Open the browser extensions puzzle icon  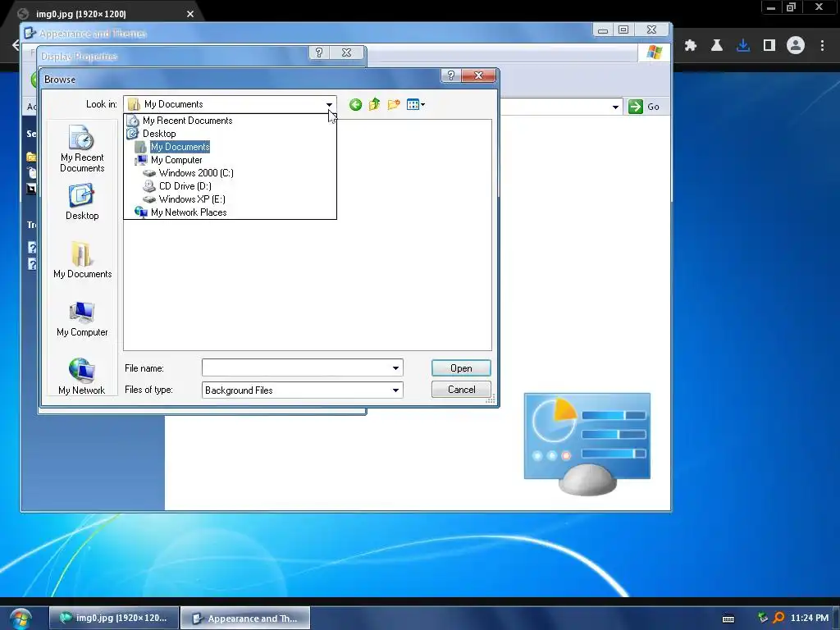(x=691, y=46)
